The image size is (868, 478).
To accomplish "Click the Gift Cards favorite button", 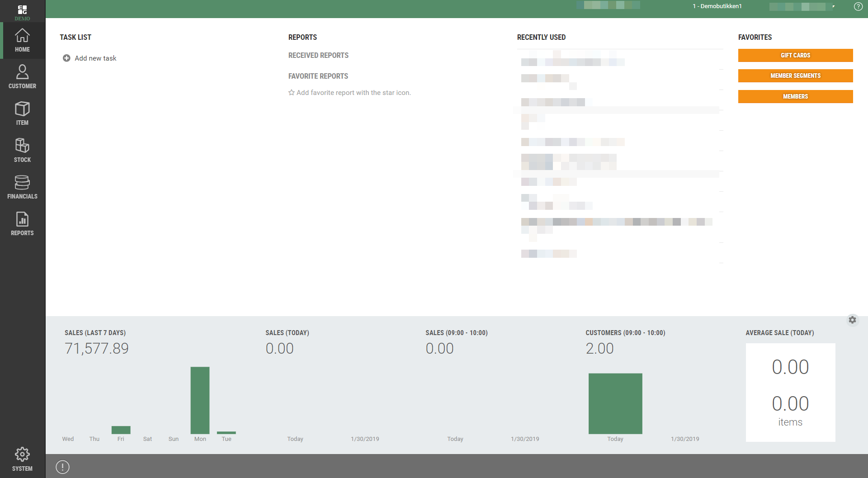I will (795, 55).
